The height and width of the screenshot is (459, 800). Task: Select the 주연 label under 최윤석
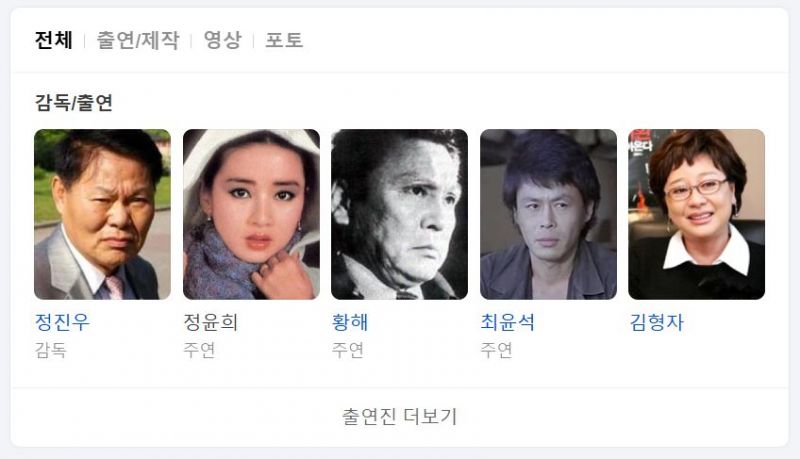click(496, 350)
